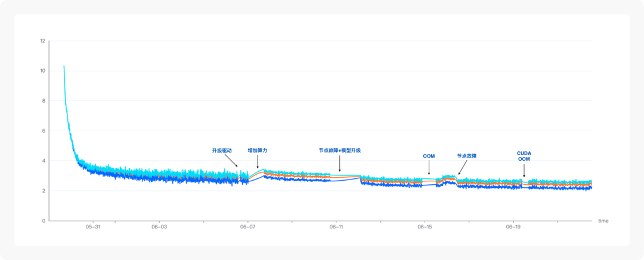Select the 节点故障 annotation near 06-15
This screenshot has width=644, height=260.
click(x=467, y=156)
